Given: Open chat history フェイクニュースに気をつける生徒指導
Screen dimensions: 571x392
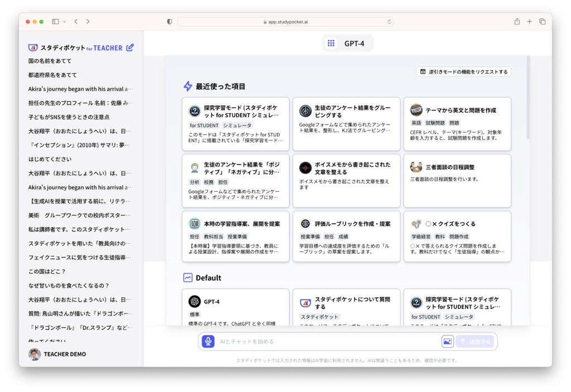Looking at the screenshot, I should pyautogui.click(x=79, y=257).
